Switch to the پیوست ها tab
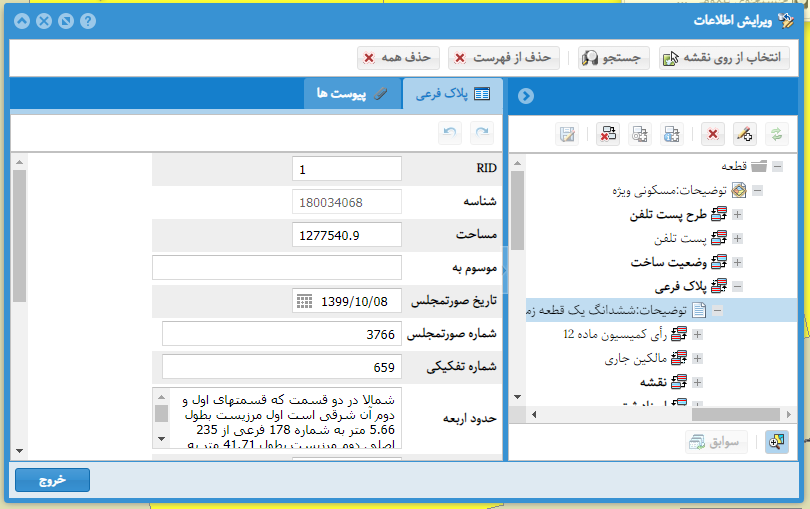Screen dimensions: 810x509 click(x=352, y=94)
